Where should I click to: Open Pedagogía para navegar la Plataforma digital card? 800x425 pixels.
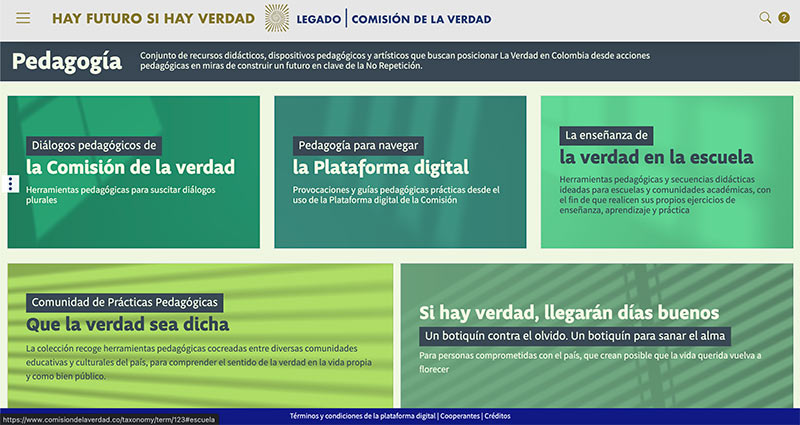pyautogui.click(x=400, y=172)
